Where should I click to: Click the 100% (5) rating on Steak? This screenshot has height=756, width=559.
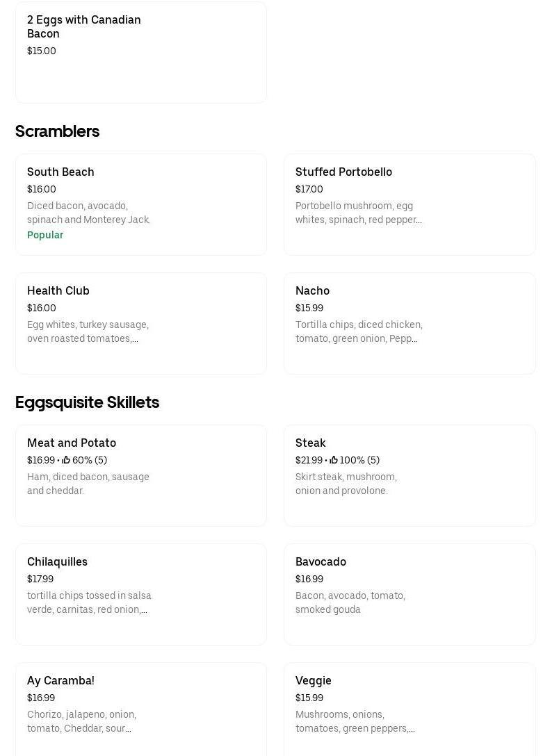tap(359, 460)
